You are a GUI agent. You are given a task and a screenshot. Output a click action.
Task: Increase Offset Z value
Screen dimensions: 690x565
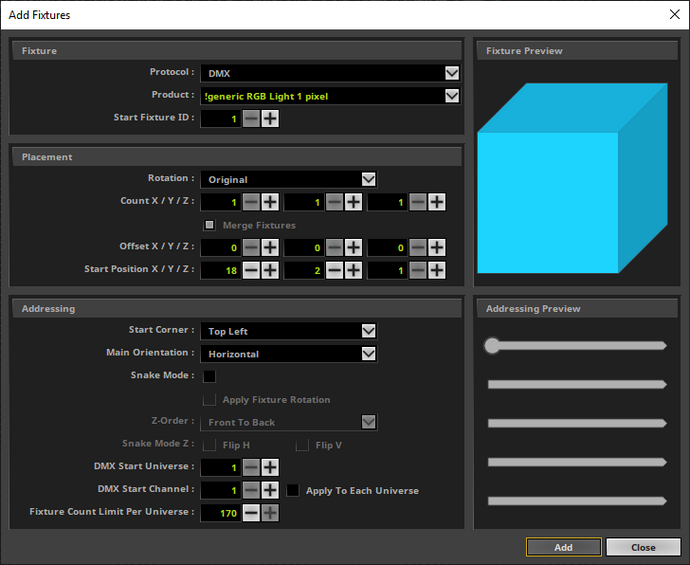437,247
